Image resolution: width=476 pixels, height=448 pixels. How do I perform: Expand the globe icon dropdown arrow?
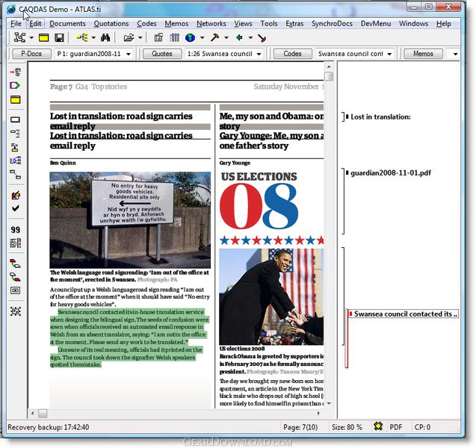pos(203,38)
